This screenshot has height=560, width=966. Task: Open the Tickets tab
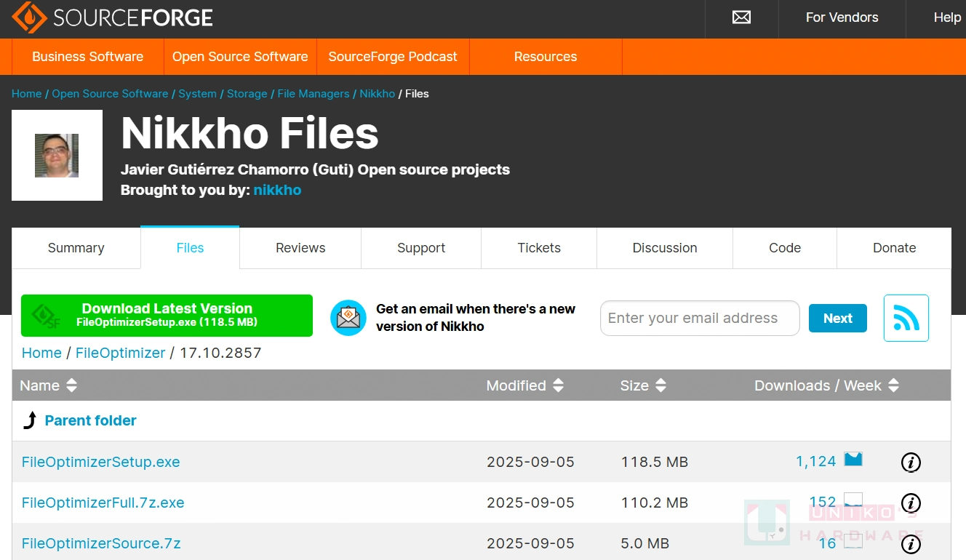point(539,248)
